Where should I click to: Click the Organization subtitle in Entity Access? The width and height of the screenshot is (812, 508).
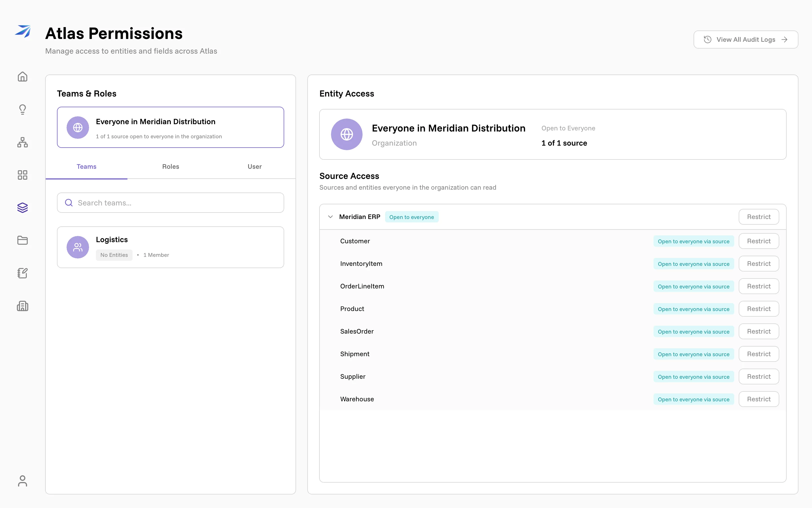pos(394,143)
